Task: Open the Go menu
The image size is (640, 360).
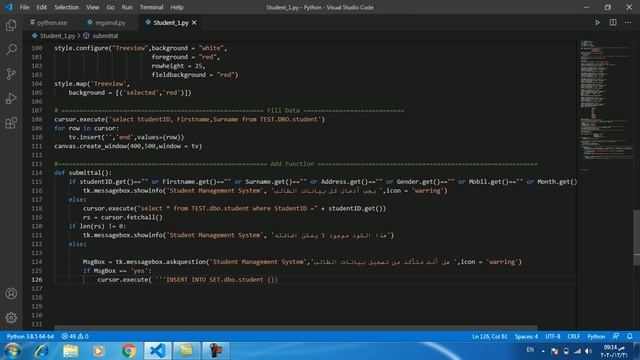Action: point(110,7)
